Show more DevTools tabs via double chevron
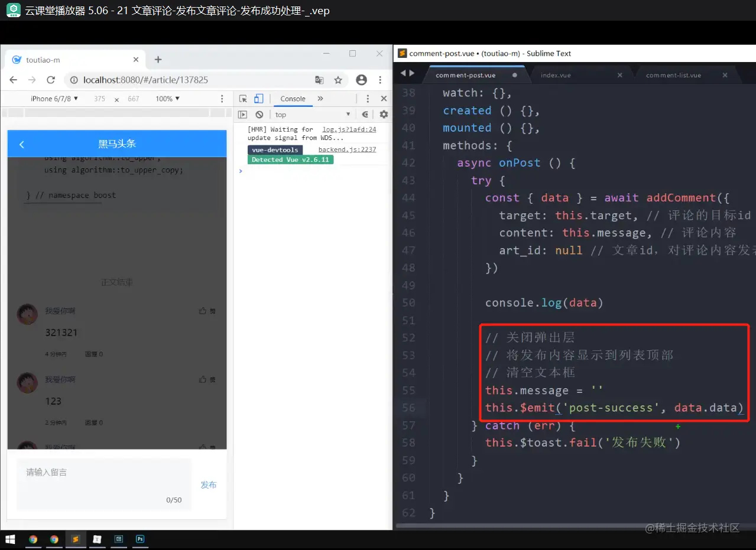 pyautogui.click(x=320, y=99)
